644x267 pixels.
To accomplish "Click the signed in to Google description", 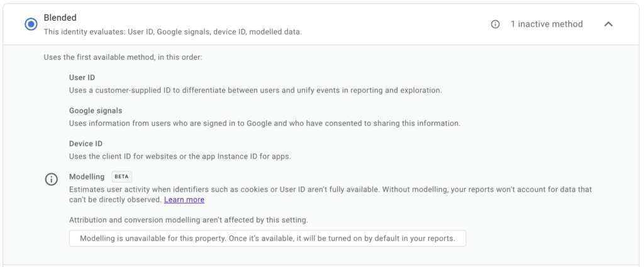I will (x=264, y=123).
